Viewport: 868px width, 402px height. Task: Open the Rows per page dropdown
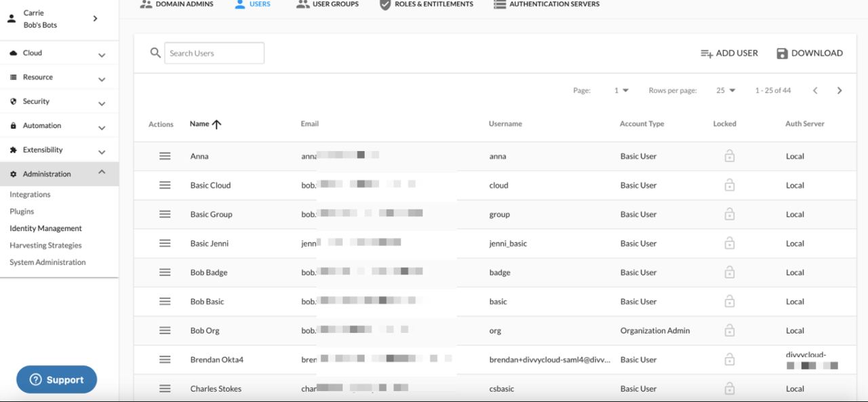tap(726, 91)
